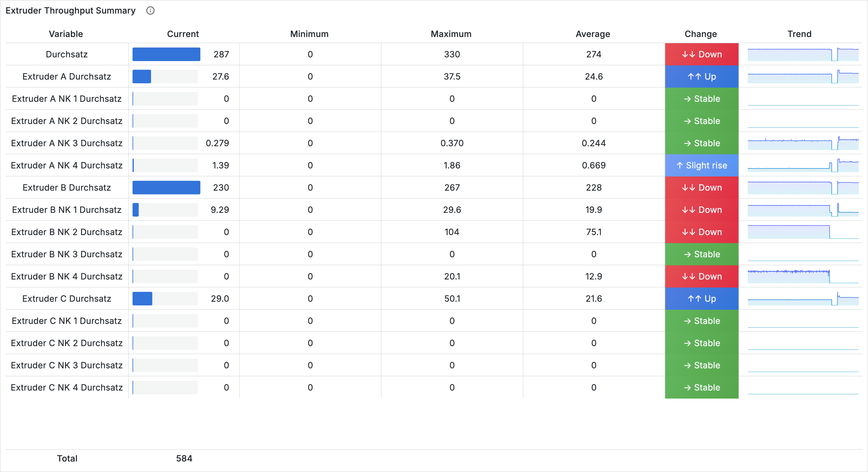Click the Trend column header
Screen dimensions: 868x472
click(x=799, y=34)
